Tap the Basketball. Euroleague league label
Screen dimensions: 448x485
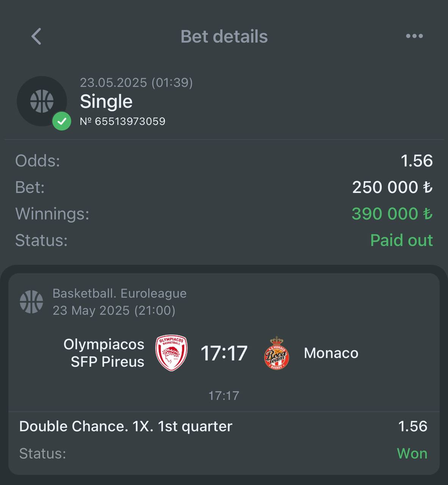pos(119,293)
